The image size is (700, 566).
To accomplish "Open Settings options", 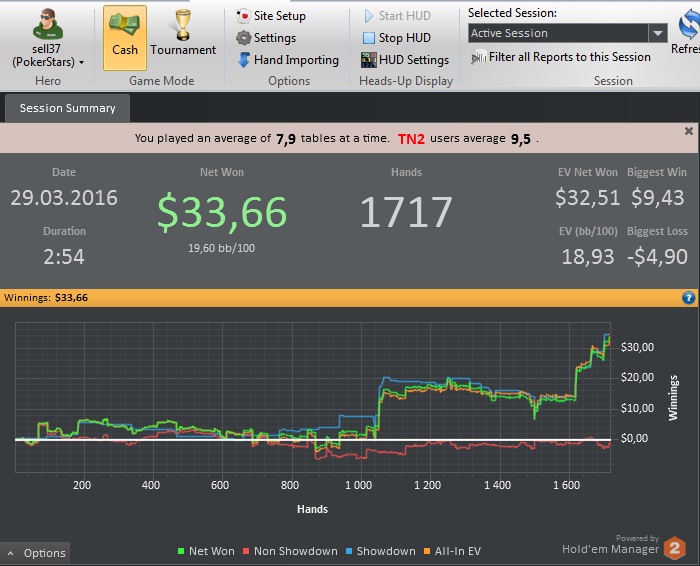I will tap(266, 38).
